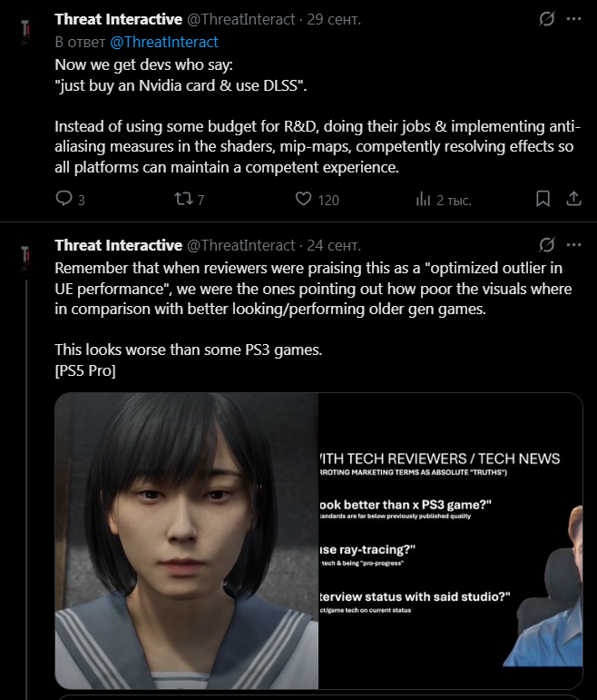View analytics showing 2 тыс. views
597x700 pixels.
(423, 199)
